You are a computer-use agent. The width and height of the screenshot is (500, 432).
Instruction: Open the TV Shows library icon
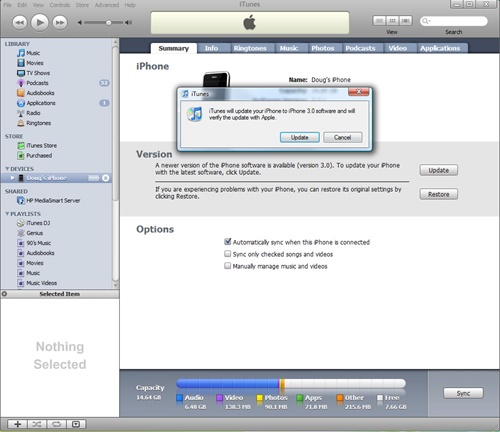click(x=21, y=73)
